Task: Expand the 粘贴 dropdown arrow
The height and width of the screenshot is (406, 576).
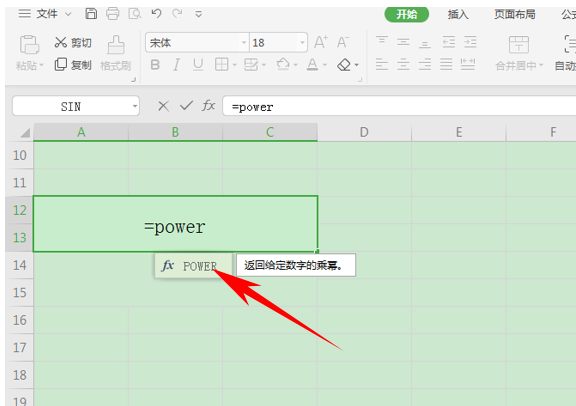Action: click(x=41, y=65)
